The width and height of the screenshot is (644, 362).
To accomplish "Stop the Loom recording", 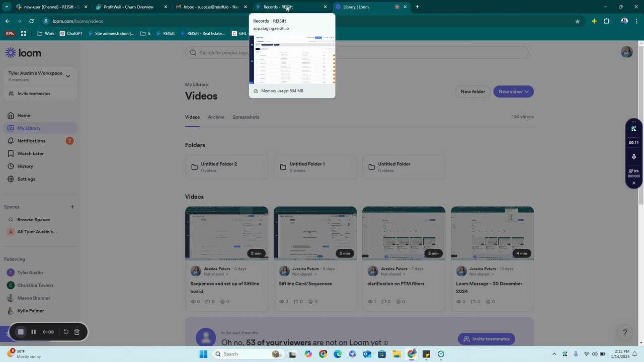I will [21, 332].
